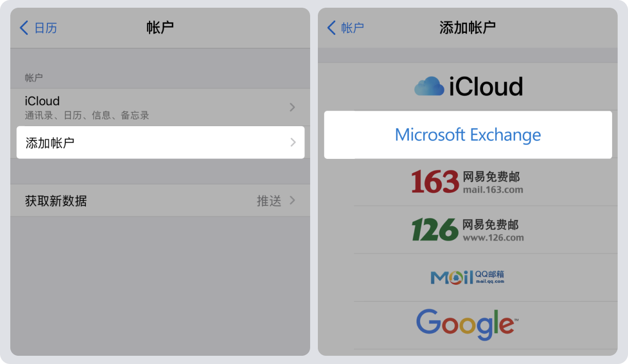Tap the iCloud cloud logo icon

(429, 86)
